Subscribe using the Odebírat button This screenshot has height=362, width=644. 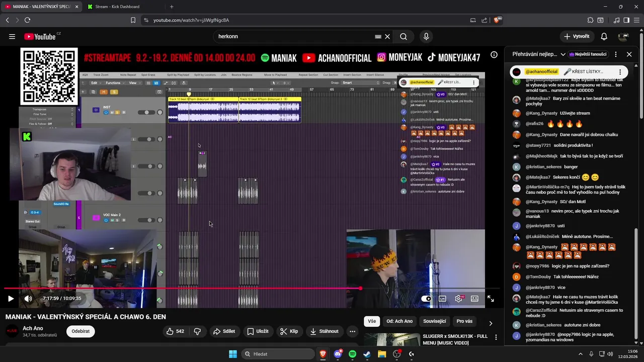pos(80,331)
